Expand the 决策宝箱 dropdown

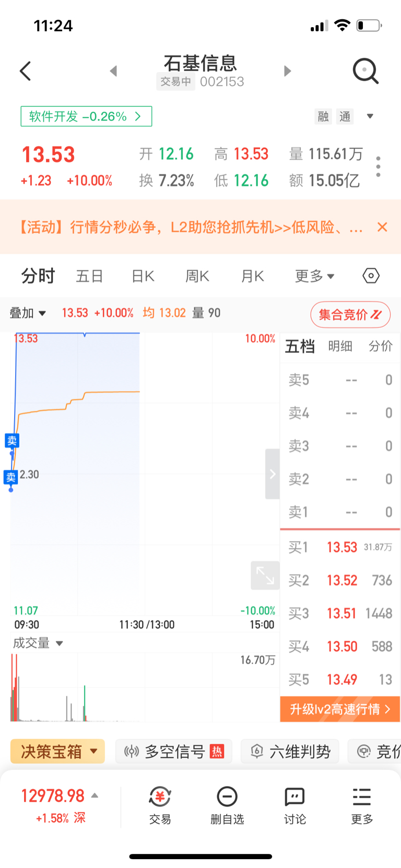(x=57, y=752)
